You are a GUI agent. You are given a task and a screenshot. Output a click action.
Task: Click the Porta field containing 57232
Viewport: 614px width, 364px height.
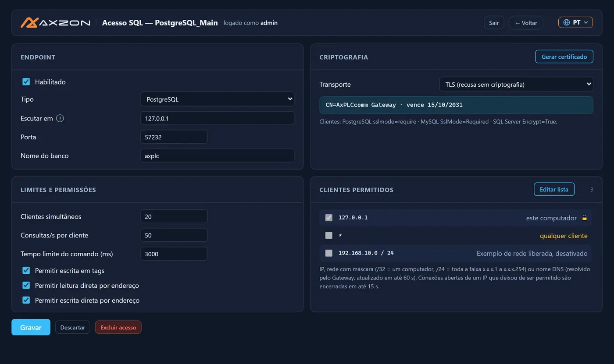coord(174,137)
